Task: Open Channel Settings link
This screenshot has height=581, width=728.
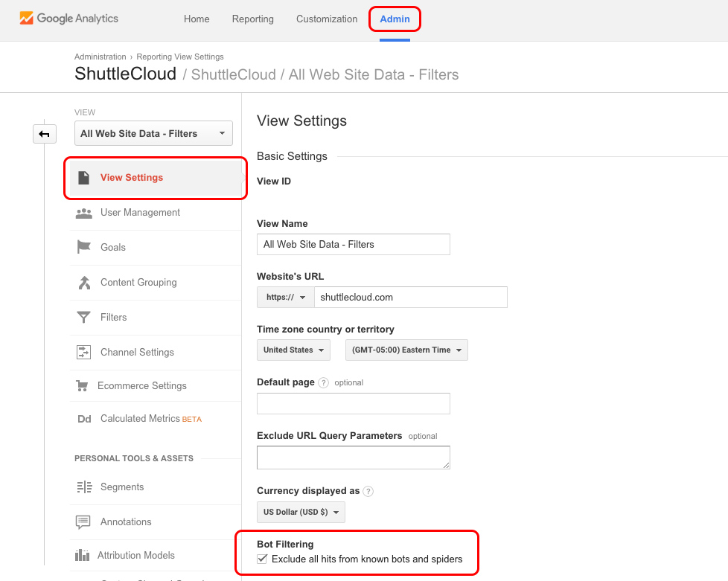Action: 156,352
